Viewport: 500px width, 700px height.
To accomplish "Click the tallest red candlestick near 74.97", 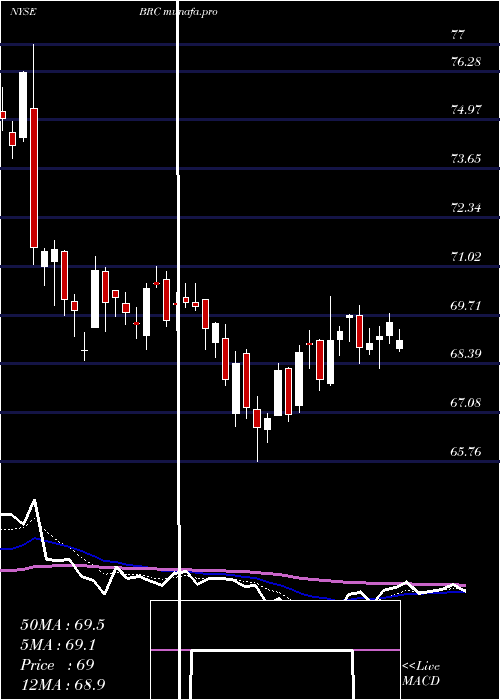I will (x=33, y=178).
